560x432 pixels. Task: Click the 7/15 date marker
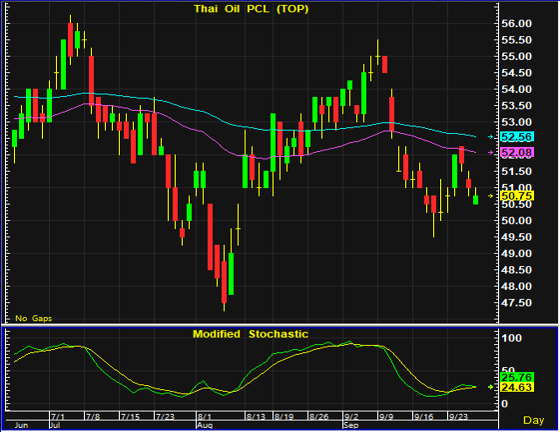click(130, 417)
